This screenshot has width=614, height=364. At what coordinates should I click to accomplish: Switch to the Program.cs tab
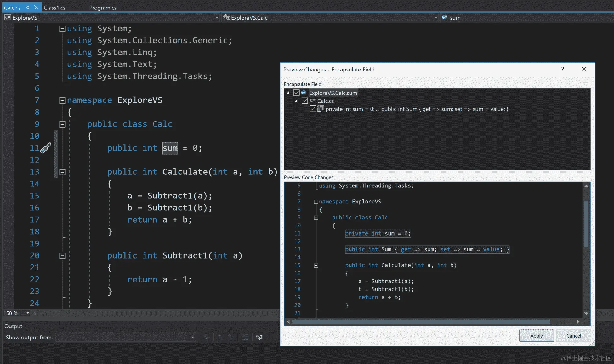[x=103, y=8]
